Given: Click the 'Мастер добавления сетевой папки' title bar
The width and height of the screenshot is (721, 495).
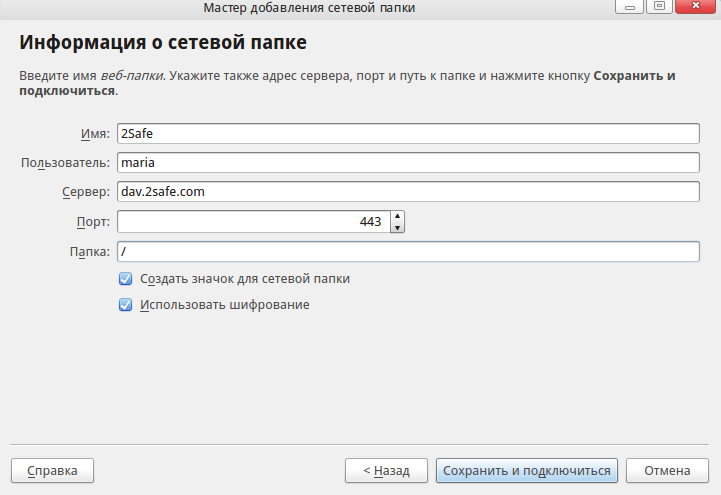Looking at the screenshot, I should point(309,8).
